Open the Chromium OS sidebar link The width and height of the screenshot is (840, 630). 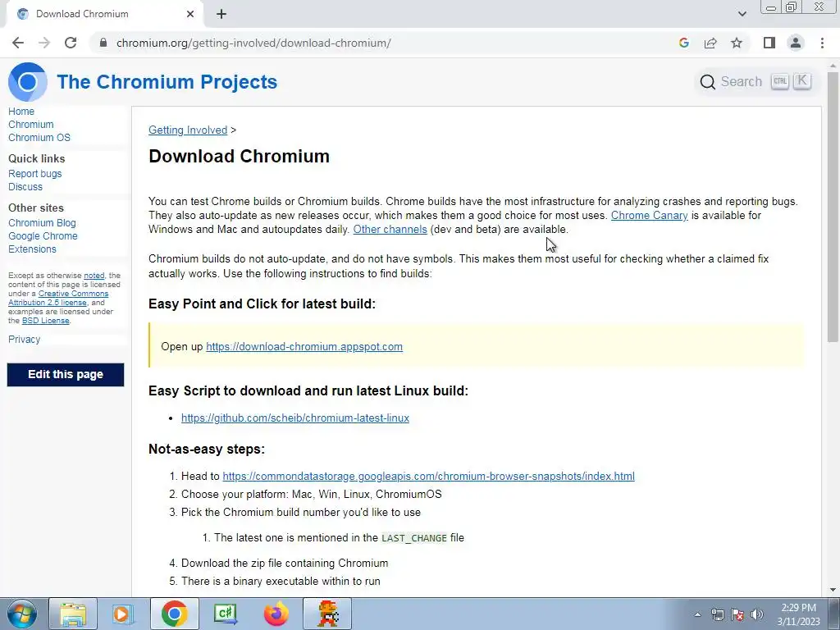39,138
